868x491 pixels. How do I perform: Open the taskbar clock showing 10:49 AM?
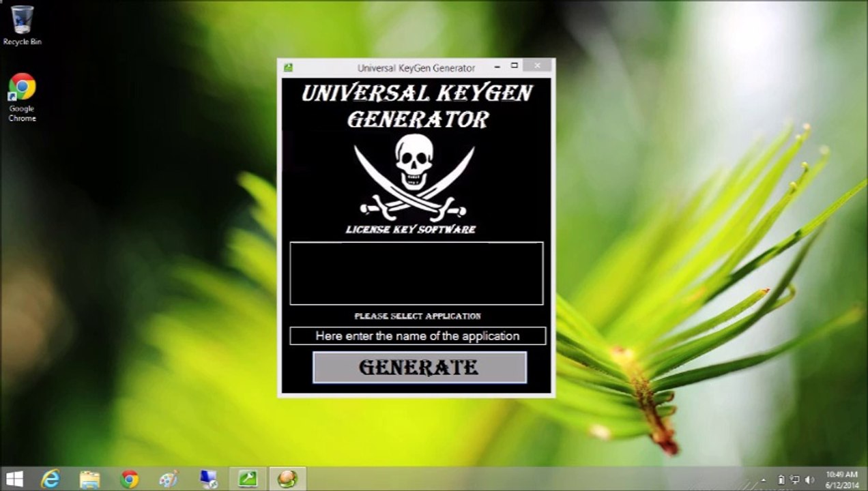pyautogui.click(x=842, y=479)
